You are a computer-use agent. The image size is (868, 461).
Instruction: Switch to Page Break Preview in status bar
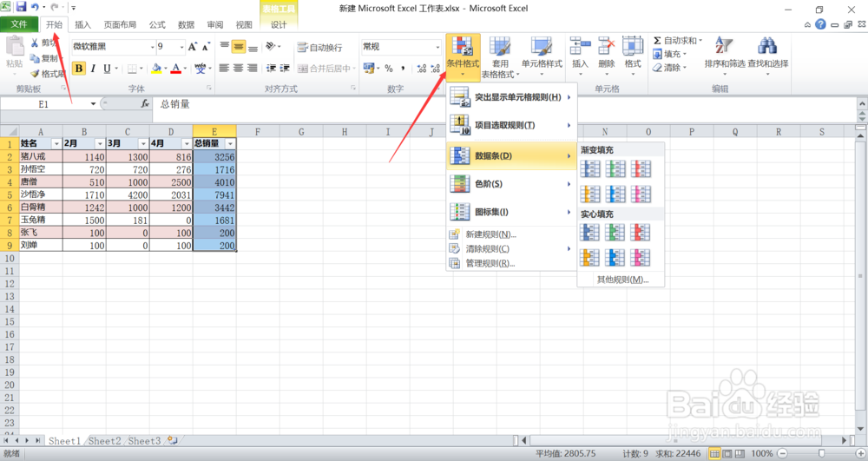click(740, 454)
